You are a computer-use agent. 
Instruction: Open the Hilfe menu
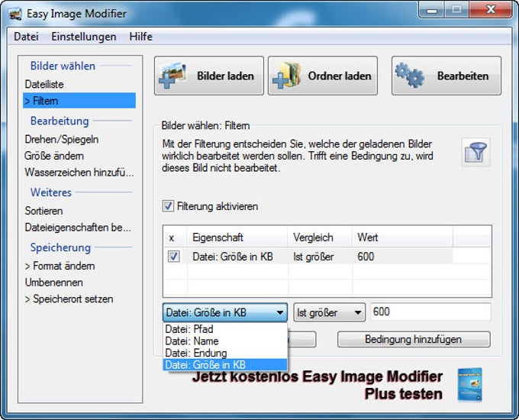tap(140, 37)
